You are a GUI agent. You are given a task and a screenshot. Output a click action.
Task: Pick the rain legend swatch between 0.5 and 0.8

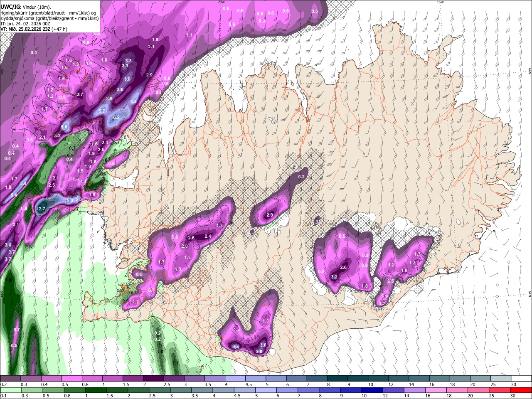(53, 390)
